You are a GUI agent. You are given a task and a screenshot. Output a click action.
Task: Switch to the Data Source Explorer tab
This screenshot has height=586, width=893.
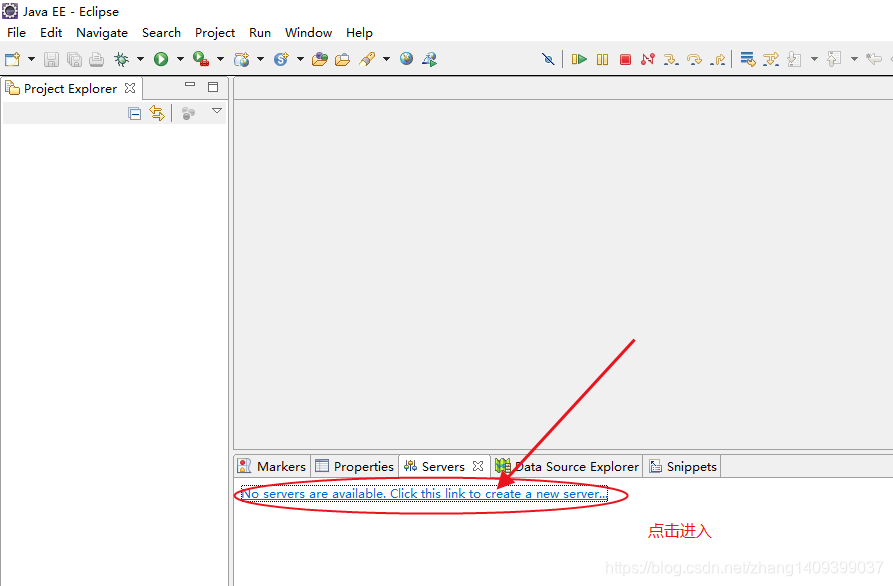point(567,466)
